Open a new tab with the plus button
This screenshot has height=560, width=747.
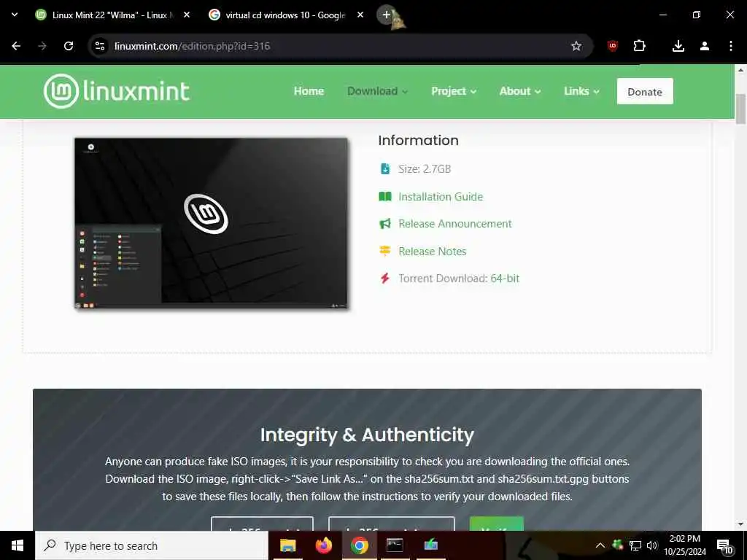[x=387, y=15]
